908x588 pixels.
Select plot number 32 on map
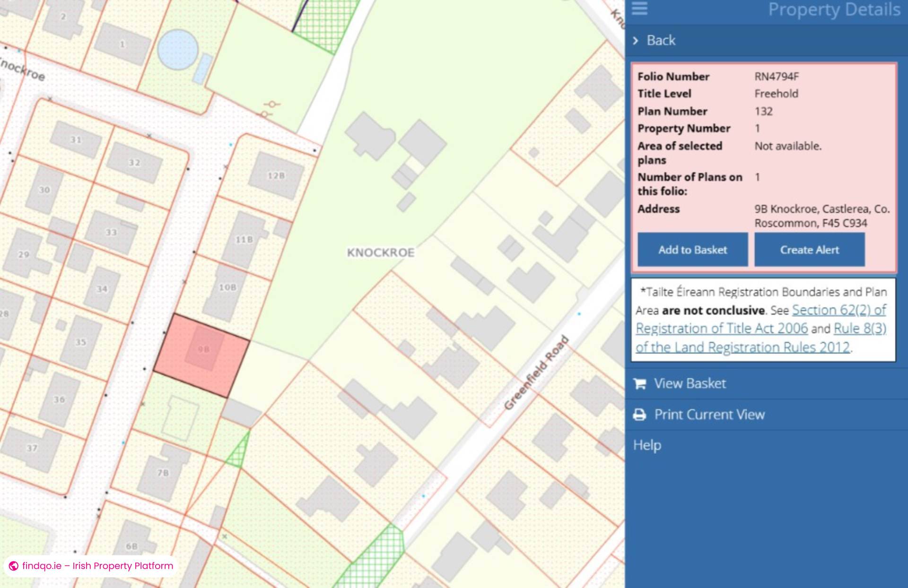(135, 163)
